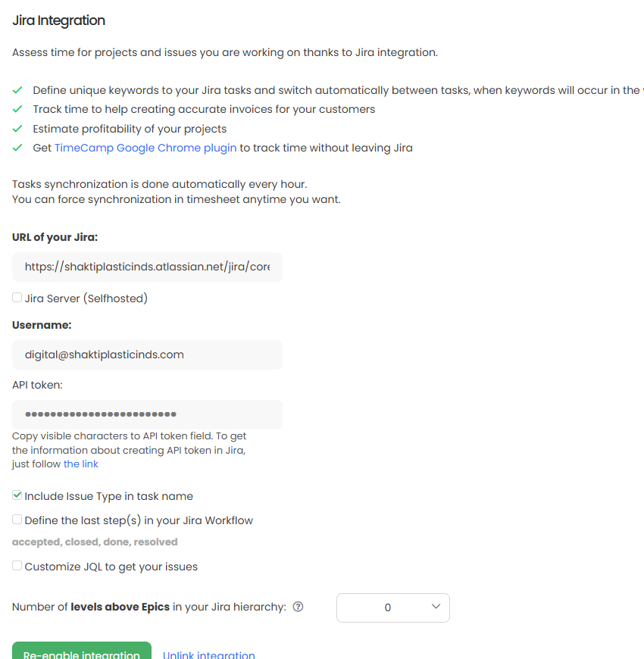Click the green checkmark beside keywords description
This screenshot has height=659, width=644.
(17, 89)
